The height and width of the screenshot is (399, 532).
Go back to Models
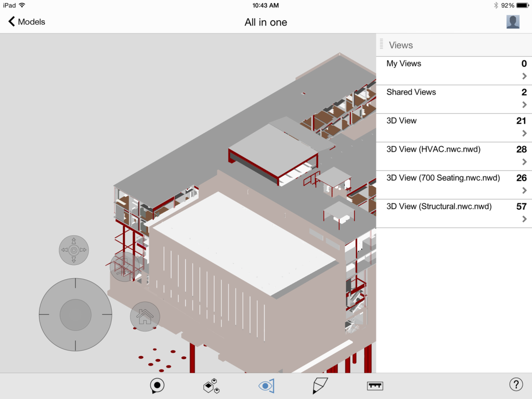pos(25,22)
